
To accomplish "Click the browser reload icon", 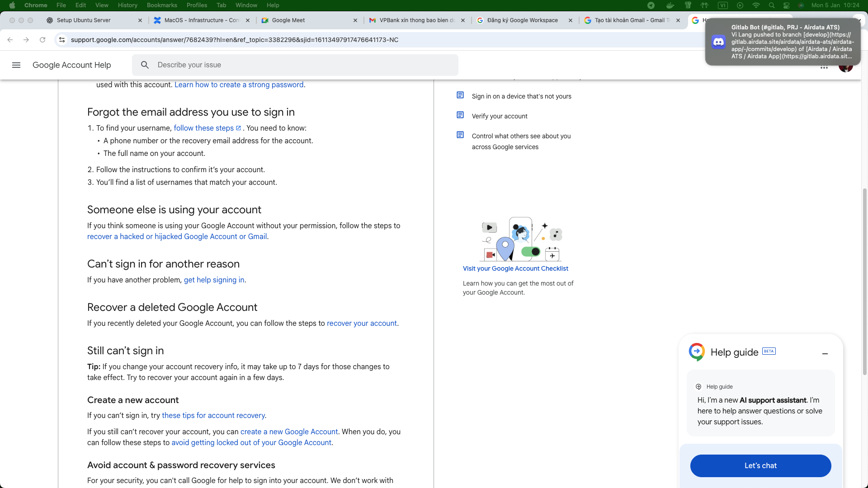I will (x=42, y=40).
